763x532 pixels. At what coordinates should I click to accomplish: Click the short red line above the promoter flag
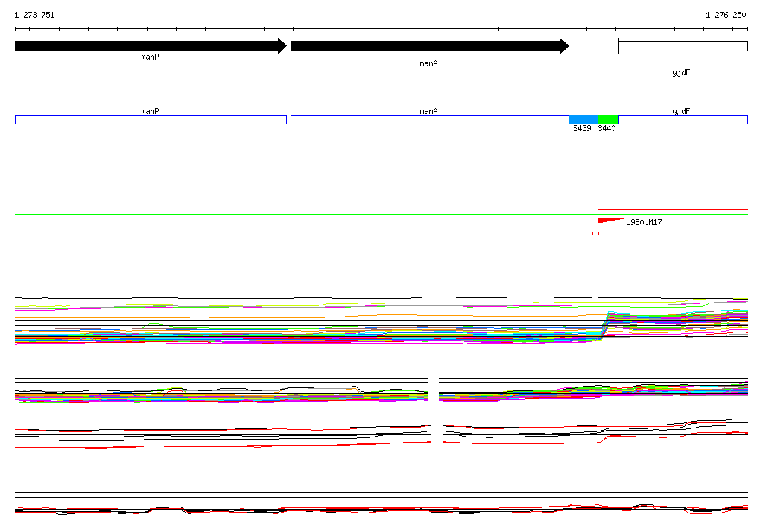(x=673, y=210)
